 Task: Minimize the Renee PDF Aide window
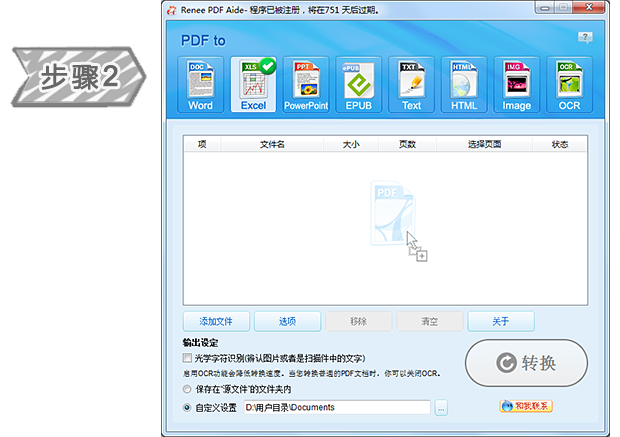point(545,8)
